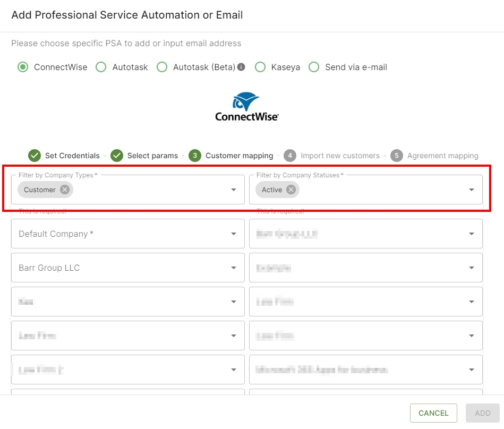Remove the Customer chip with its X icon

pyautogui.click(x=65, y=190)
